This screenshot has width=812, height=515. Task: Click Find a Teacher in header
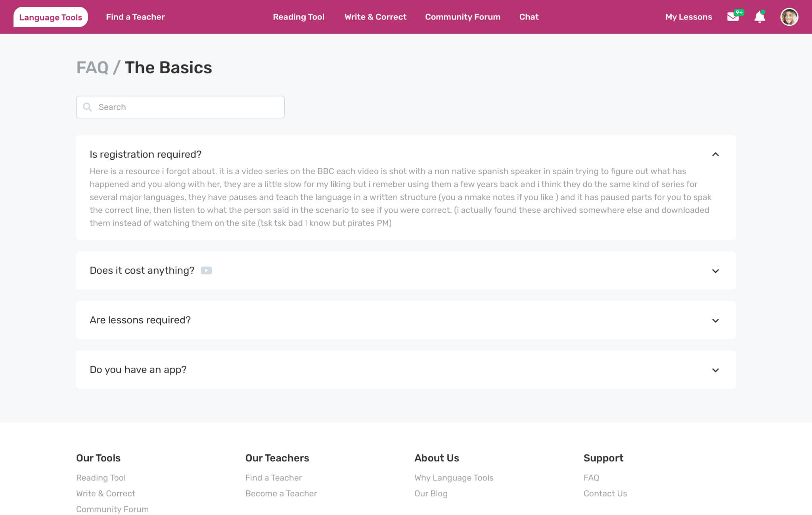[135, 17]
